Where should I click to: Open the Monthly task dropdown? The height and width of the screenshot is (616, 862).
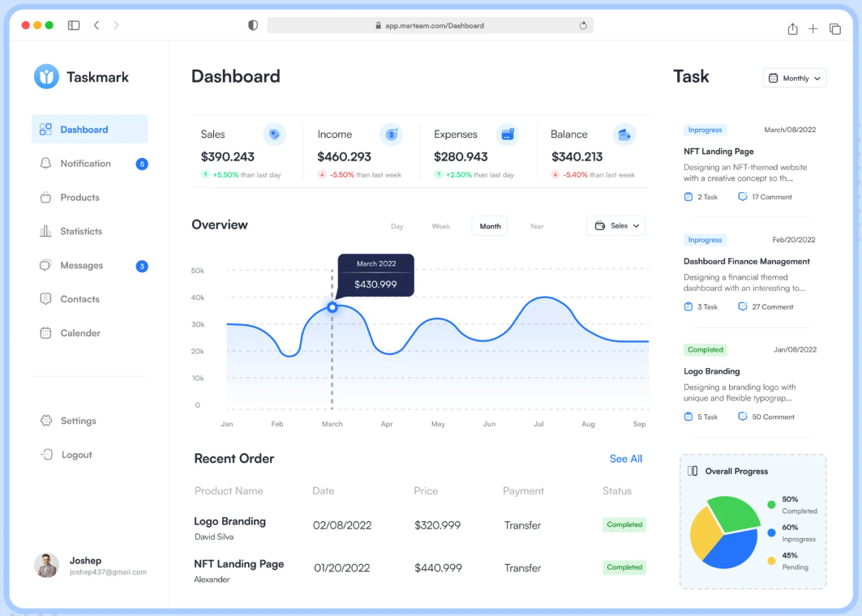click(793, 78)
